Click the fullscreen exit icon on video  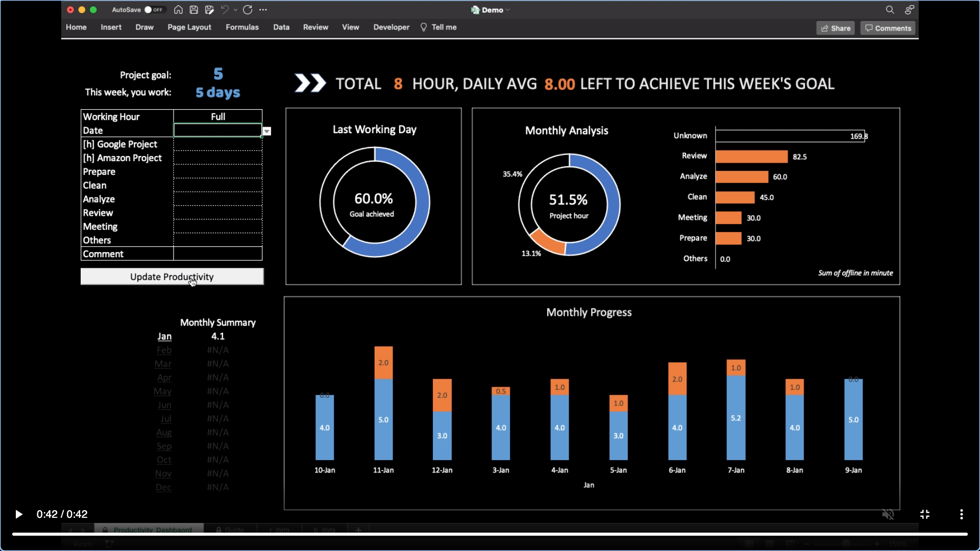pyautogui.click(x=924, y=514)
